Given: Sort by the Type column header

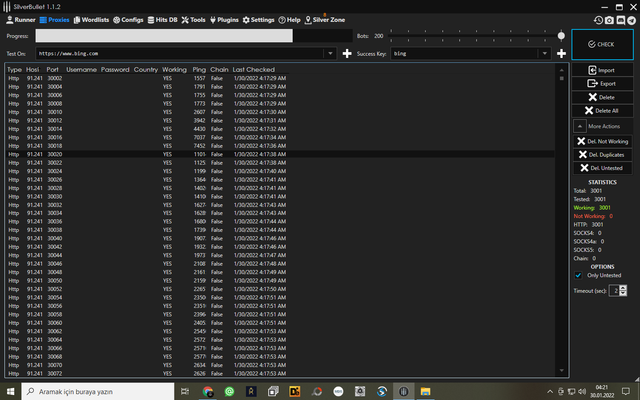Looking at the screenshot, I should (x=14, y=70).
